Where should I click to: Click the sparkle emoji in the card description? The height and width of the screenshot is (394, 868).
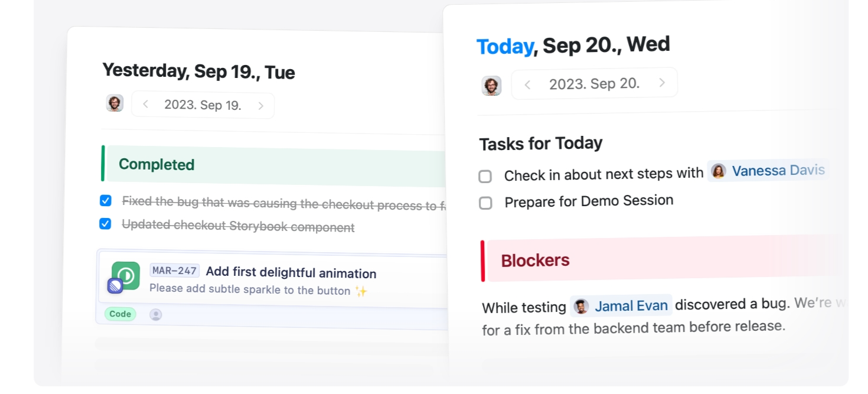coord(361,291)
